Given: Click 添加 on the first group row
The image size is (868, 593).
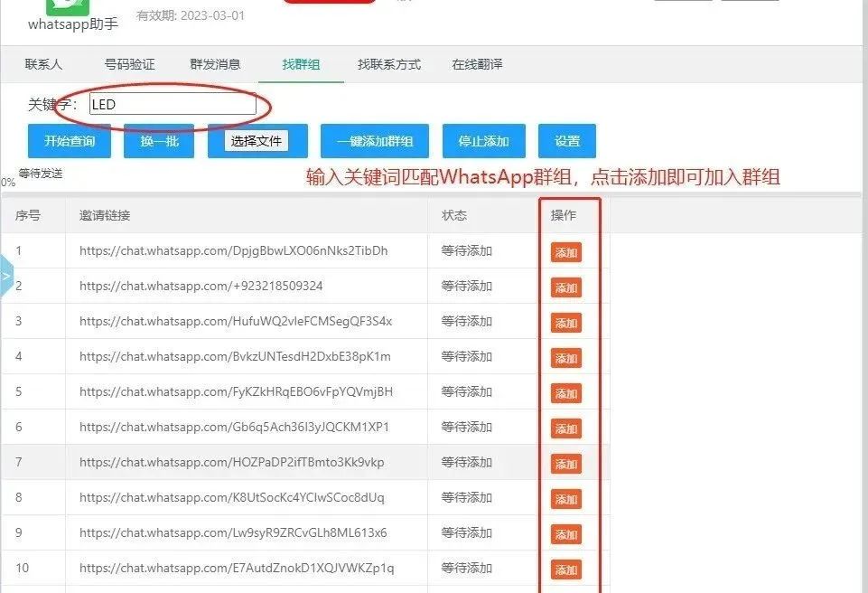Looking at the screenshot, I should (x=565, y=252).
